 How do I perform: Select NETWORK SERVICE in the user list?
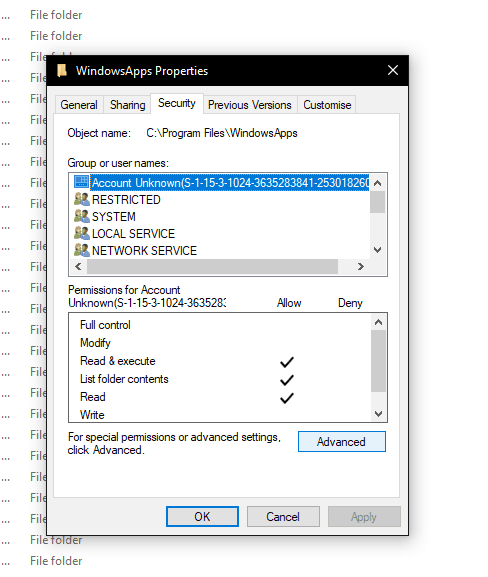(x=144, y=251)
